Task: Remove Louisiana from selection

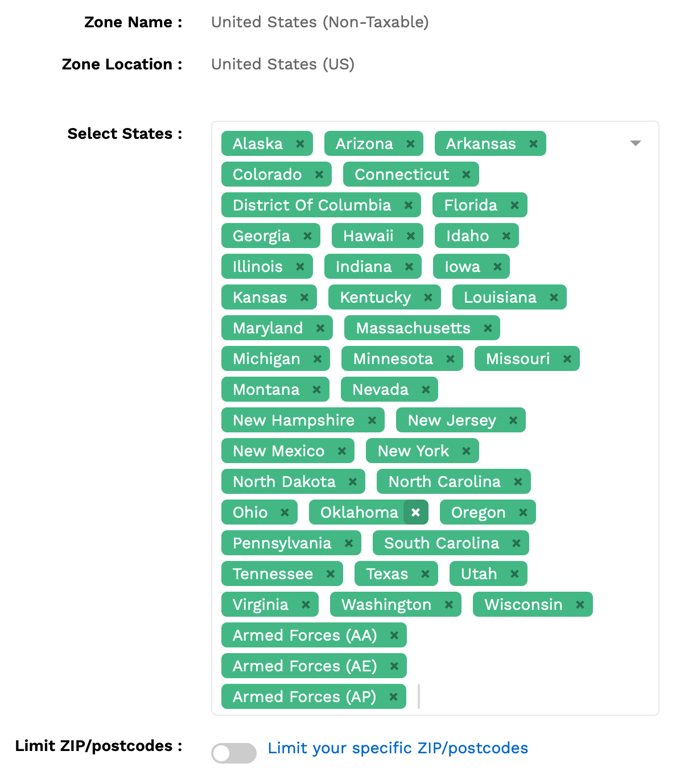Action: (x=554, y=298)
